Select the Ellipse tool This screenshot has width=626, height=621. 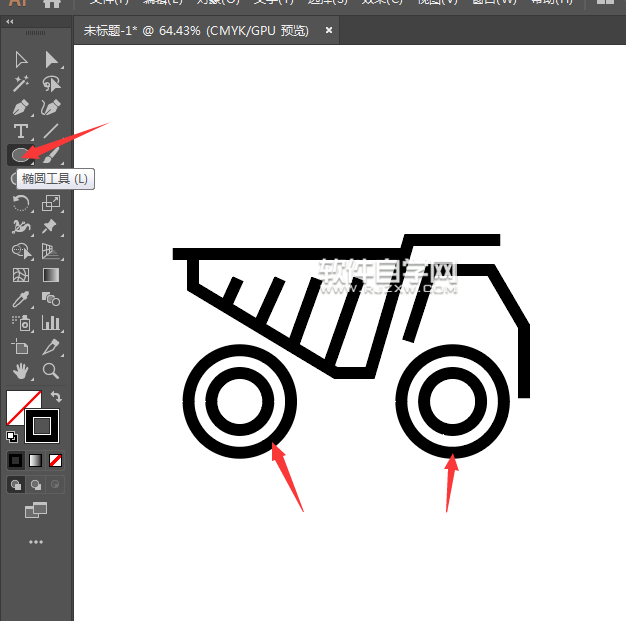pyautogui.click(x=21, y=155)
